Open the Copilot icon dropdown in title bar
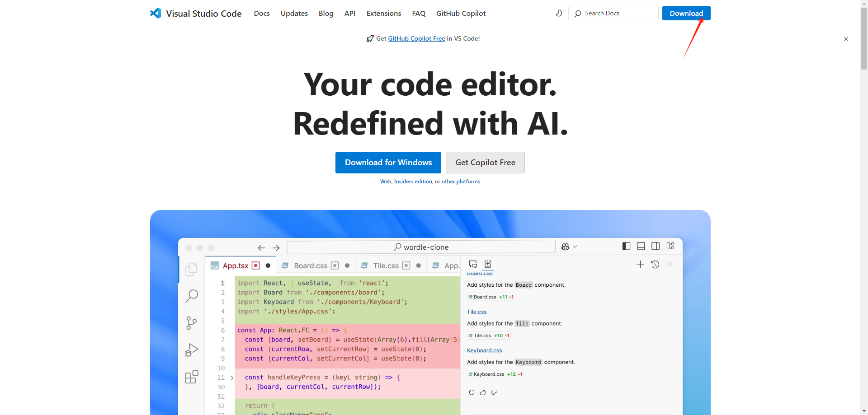 coord(569,247)
